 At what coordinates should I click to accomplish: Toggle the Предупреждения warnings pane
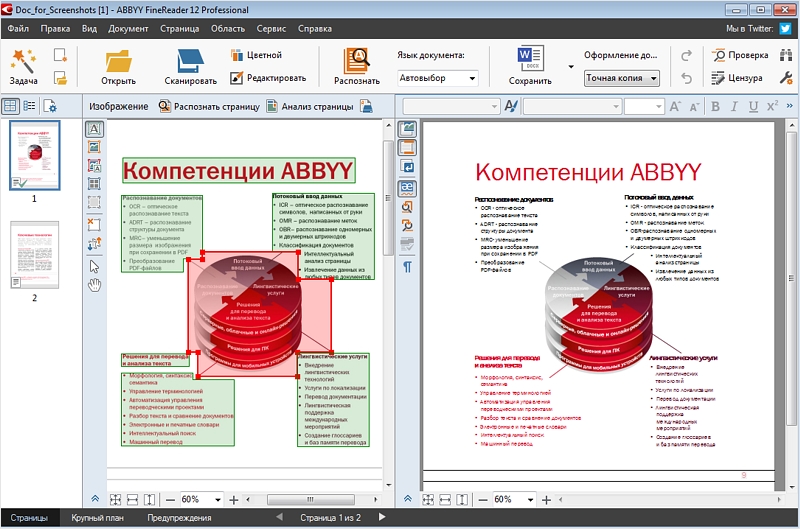coord(179,518)
